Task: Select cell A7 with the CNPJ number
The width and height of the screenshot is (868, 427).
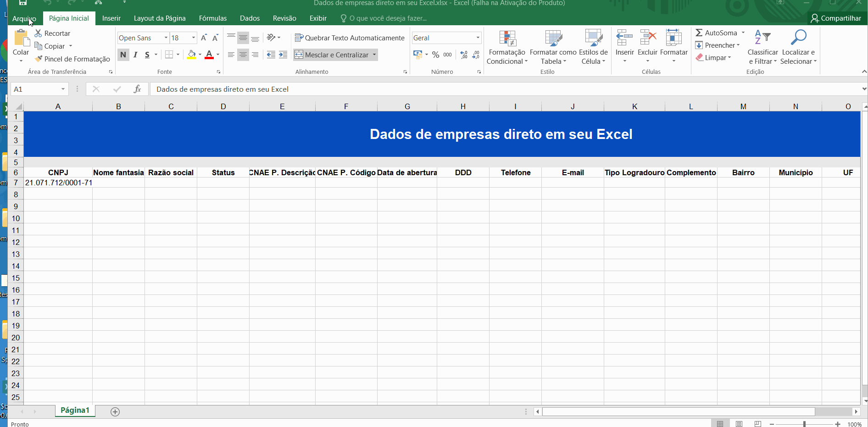Action: click(58, 183)
